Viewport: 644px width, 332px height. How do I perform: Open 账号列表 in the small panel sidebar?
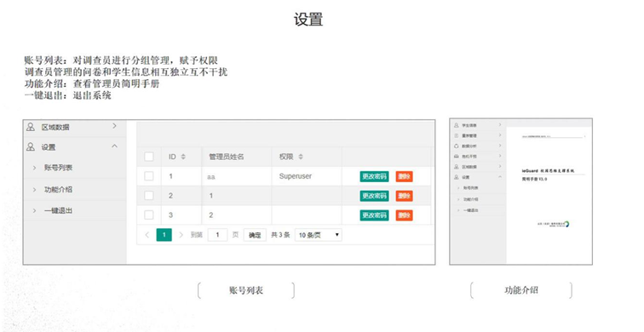(x=470, y=188)
